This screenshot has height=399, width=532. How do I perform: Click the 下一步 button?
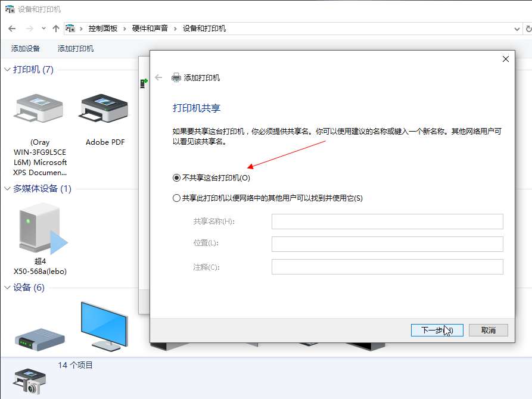point(437,330)
